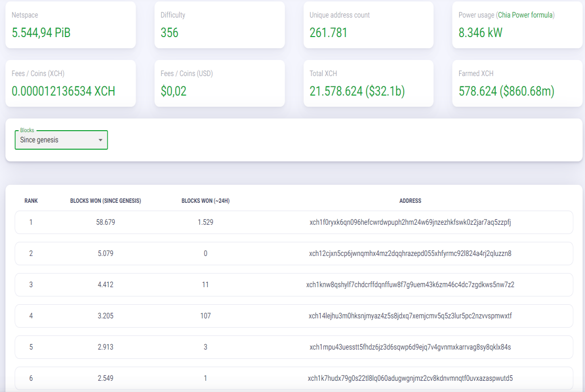The height and width of the screenshot is (392, 585).
Task: Click the Total XCH card
Action: pos(369,83)
